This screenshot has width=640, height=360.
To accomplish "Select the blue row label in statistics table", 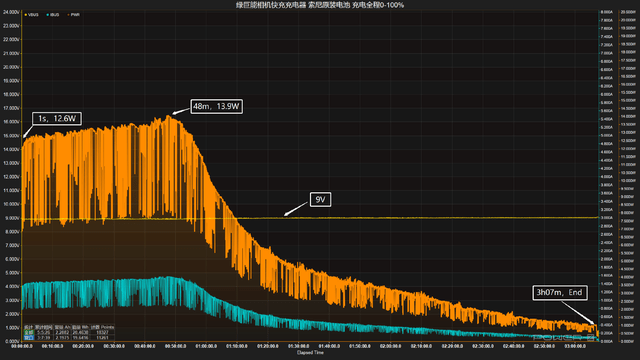I will coord(29,338).
